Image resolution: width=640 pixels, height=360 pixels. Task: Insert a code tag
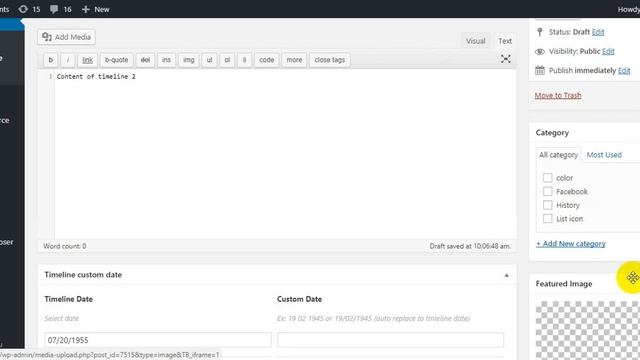[x=267, y=60]
